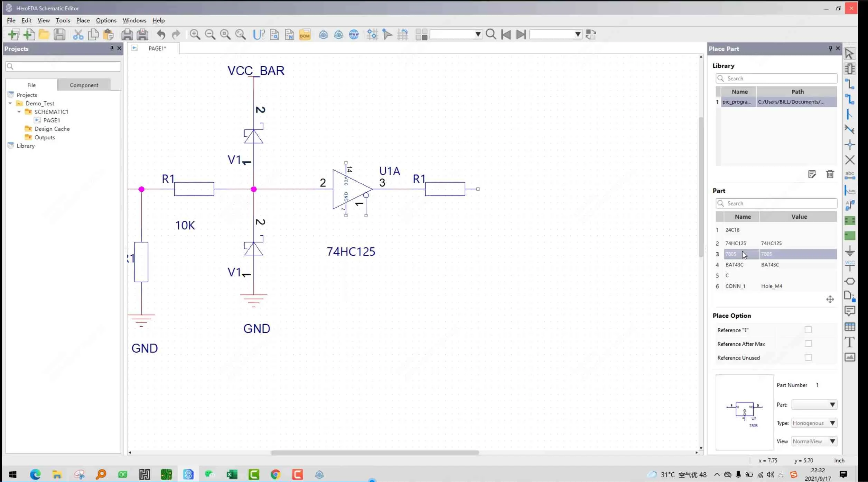Open the Type Homogenous dropdown
Screen dimensions: 868x482
[814, 423]
